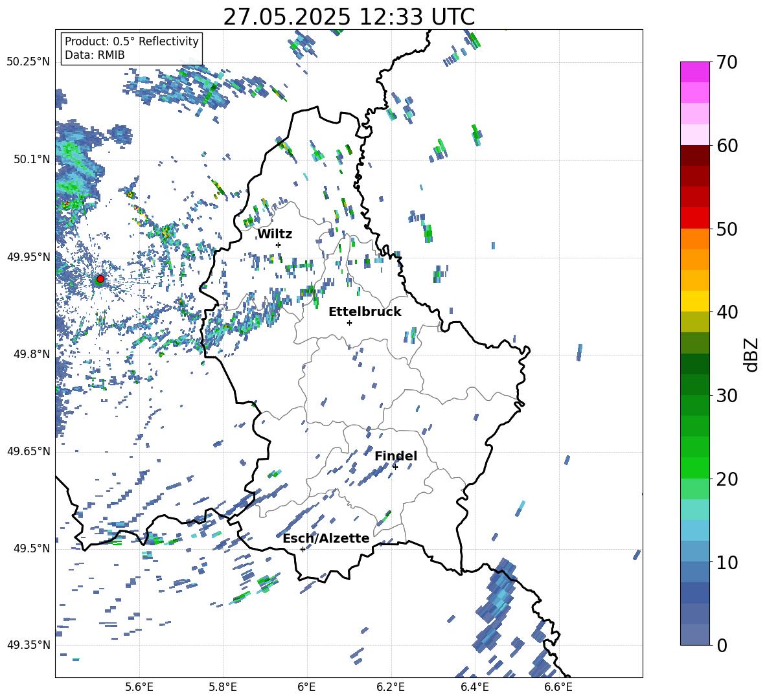Click the dark maroon colorbar swatch just below 60
This screenshot has height=700, width=767.
[x=694, y=155]
